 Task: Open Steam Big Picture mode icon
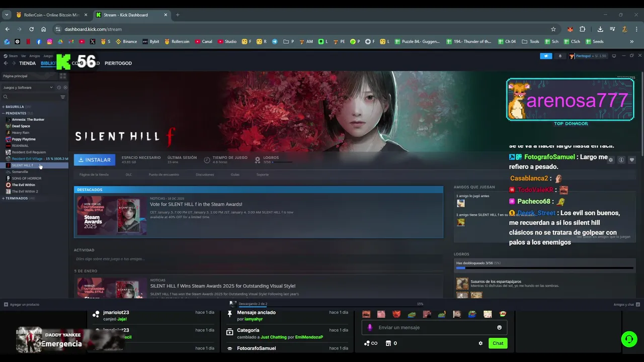pos(614,56)
